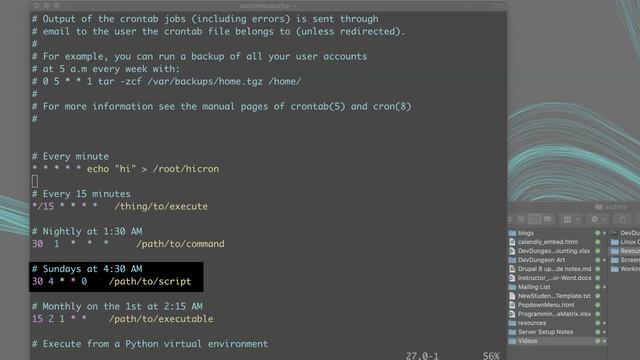
Task: Click the Screen folder icon in second column
Action: point(615,260)
